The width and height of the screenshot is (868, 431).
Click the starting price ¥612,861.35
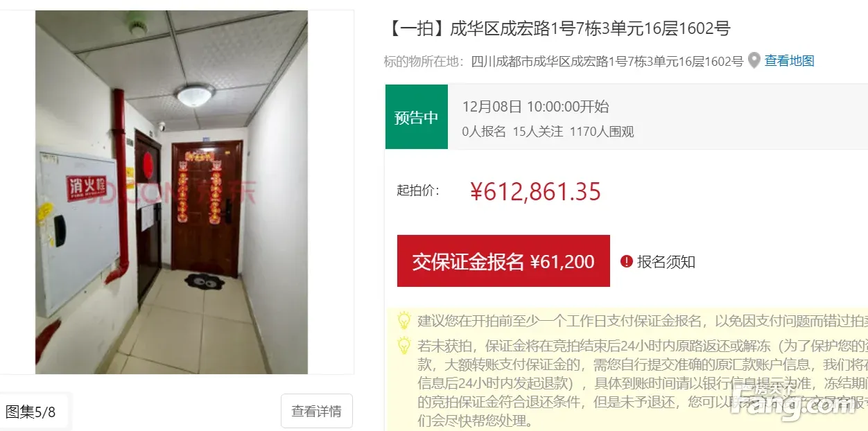point(535,192)
